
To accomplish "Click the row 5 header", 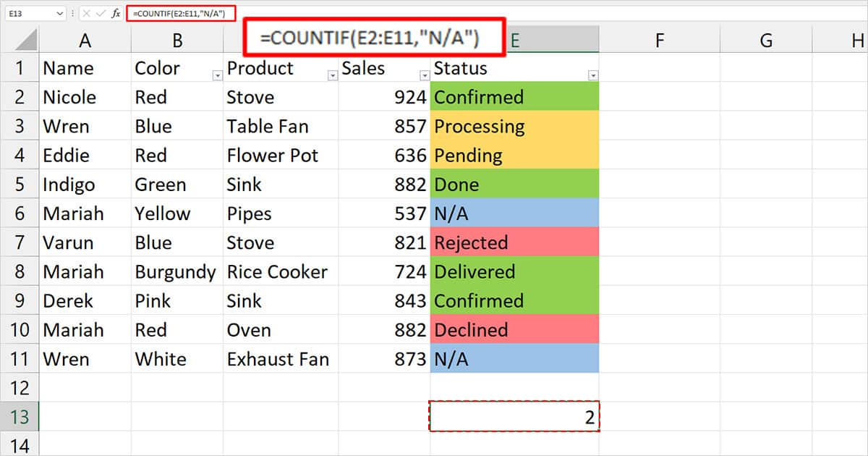I will [20, 184].
